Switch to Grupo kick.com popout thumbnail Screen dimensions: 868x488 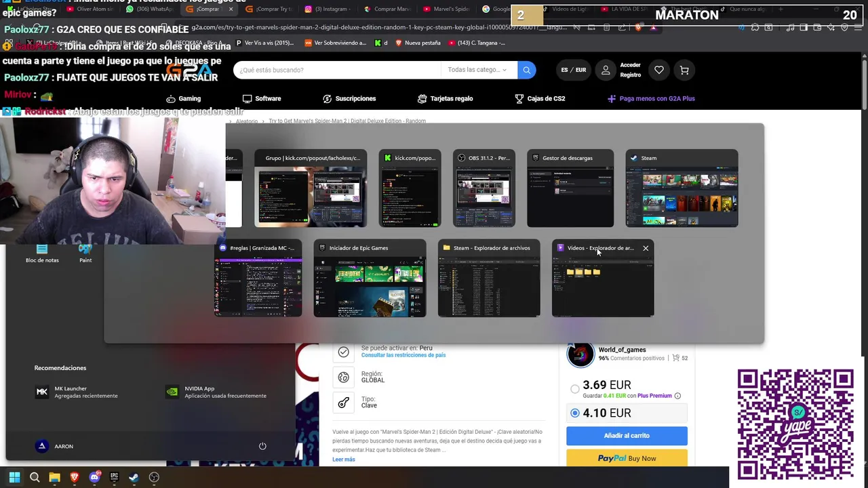[311, 188]
